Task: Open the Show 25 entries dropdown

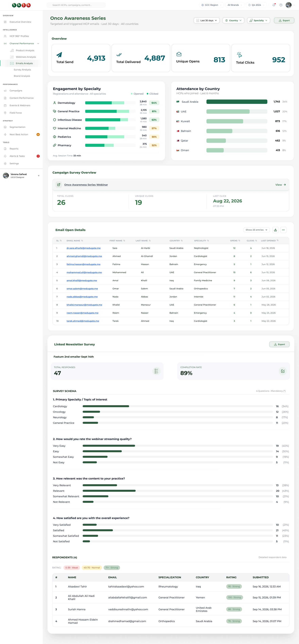Action: [x=256, y=230]
